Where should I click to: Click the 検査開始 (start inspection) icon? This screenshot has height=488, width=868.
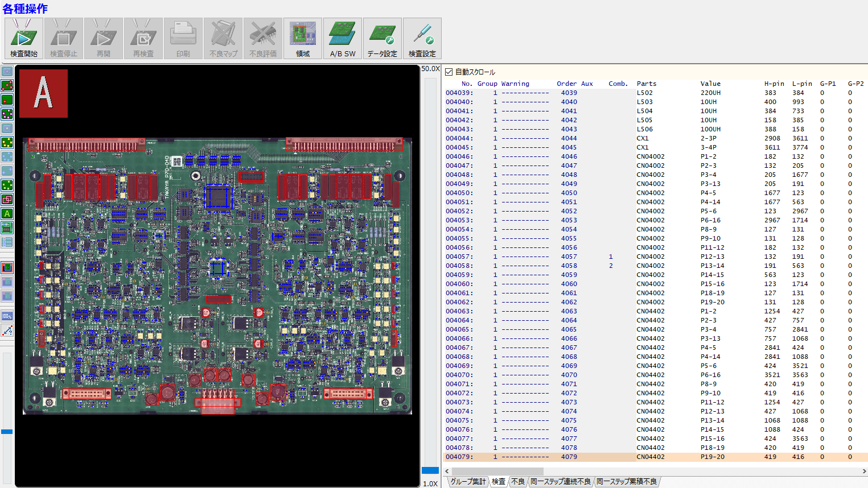coord(24,38)
